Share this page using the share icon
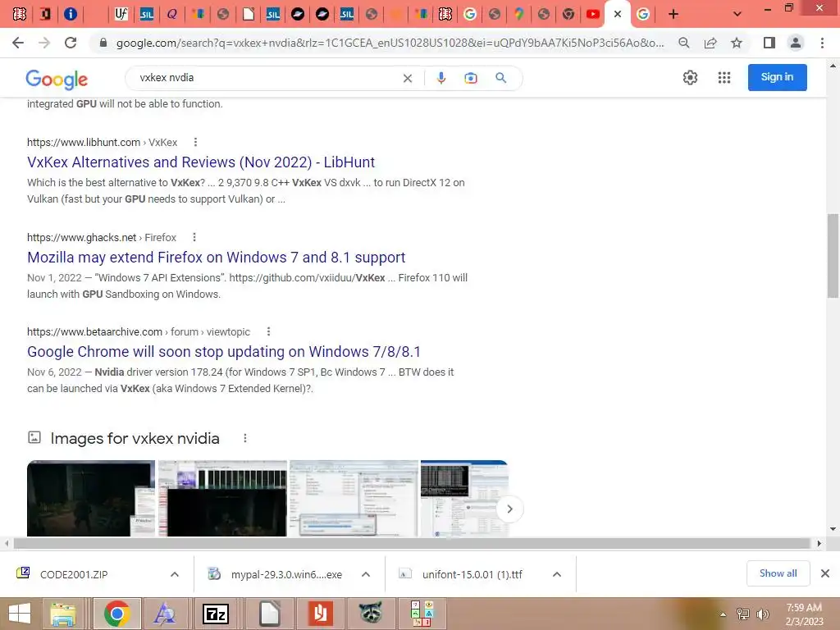This screenshot has width=840, height=630. pos(710,43)
